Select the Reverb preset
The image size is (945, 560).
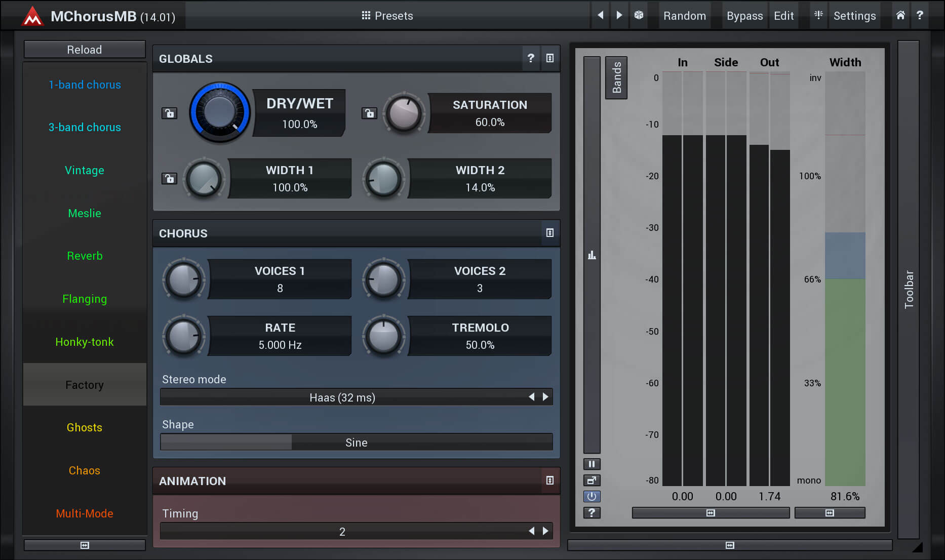(85, 256)
